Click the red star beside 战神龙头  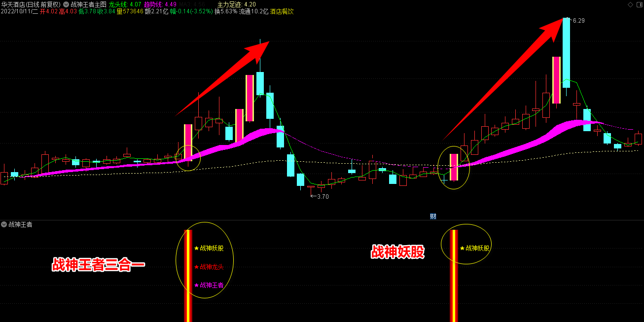tap(196, 267)
